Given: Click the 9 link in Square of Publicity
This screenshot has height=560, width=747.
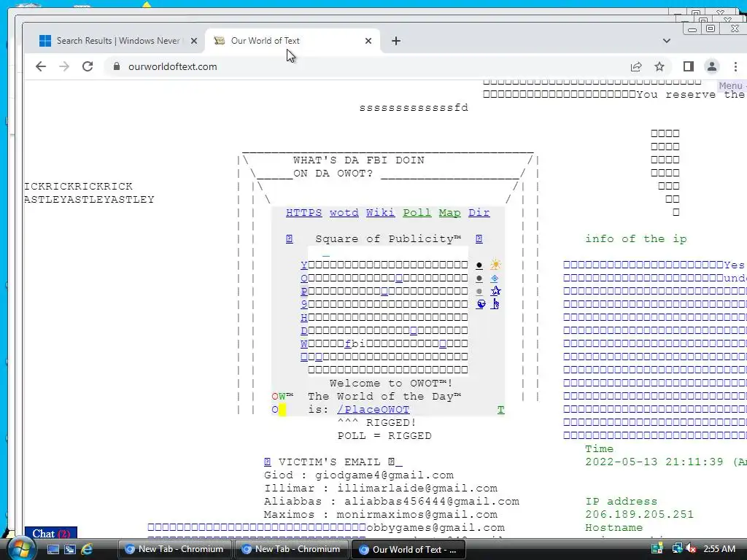Looking at the screenshot, I should [304, 304].
